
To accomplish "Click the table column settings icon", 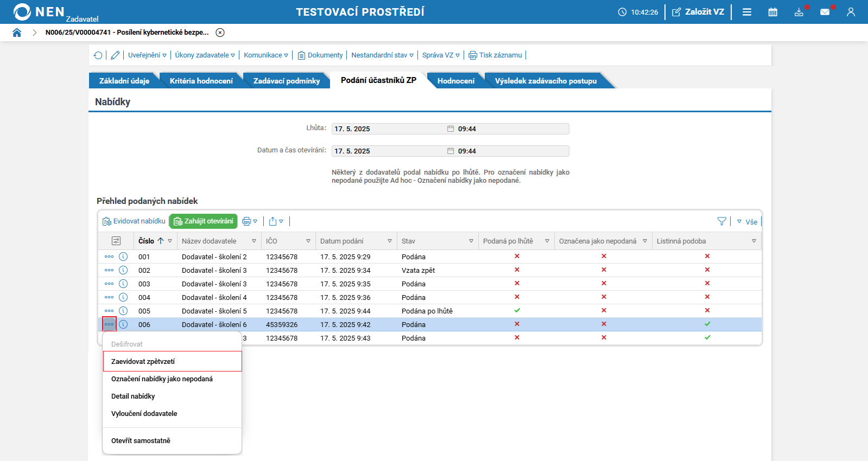I will (x=116, y=241).
